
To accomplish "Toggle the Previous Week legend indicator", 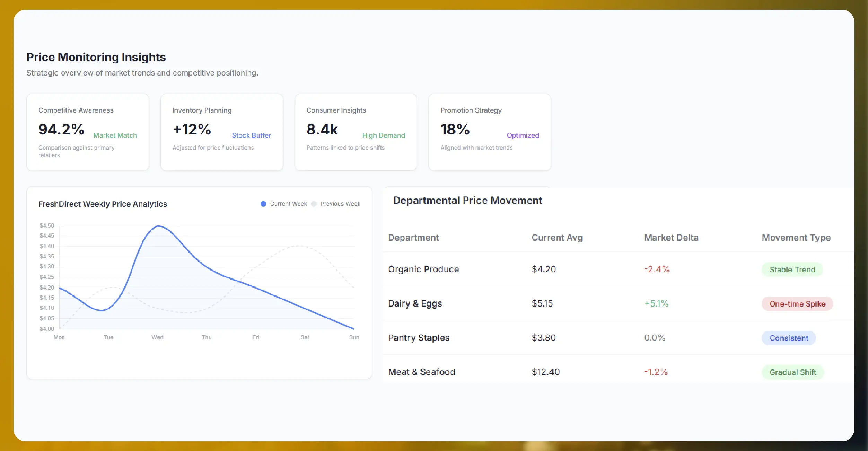I will pos(335,204).
